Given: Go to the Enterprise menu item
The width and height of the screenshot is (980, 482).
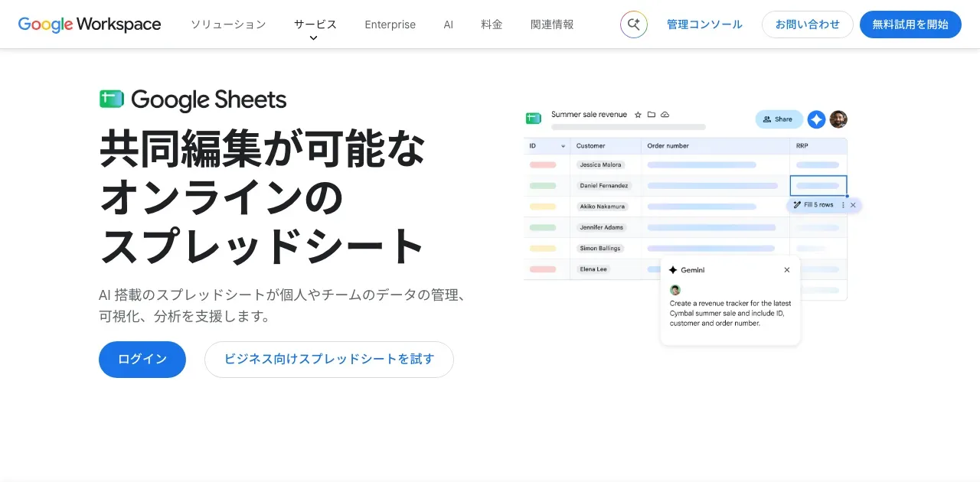Looking at the screenshot, I should click(390, 24).
